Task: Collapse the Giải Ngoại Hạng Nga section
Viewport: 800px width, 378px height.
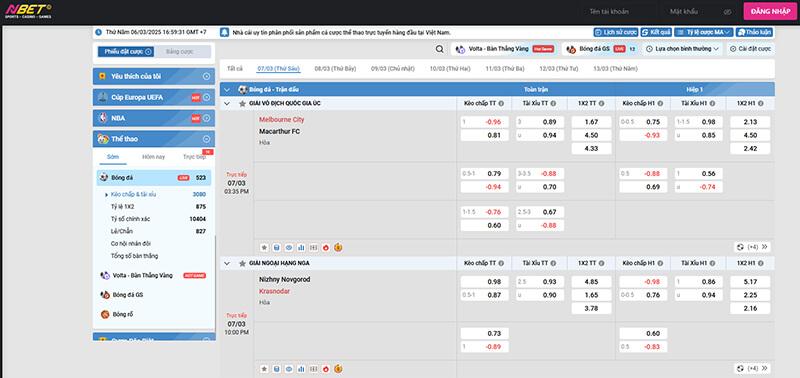Action: tap(227, 263)
